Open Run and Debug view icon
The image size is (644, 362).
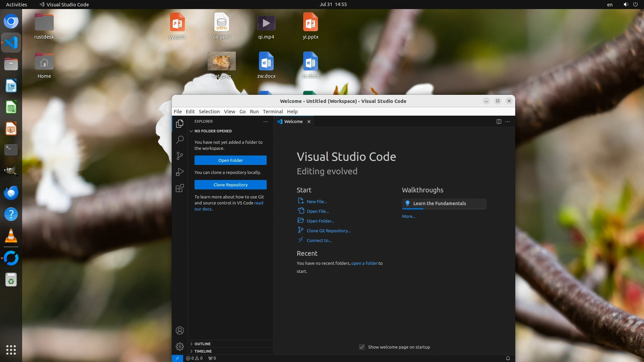(180, 172)
